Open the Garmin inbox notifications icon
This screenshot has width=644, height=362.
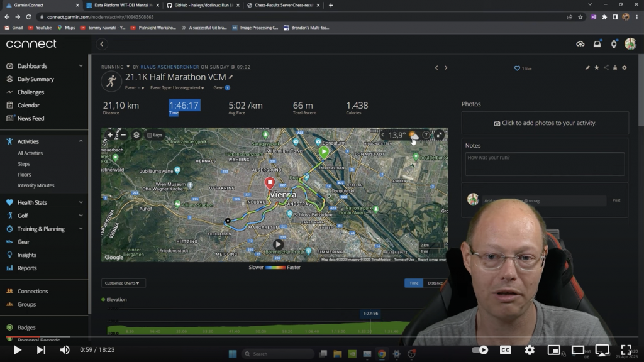click(597, 44)
